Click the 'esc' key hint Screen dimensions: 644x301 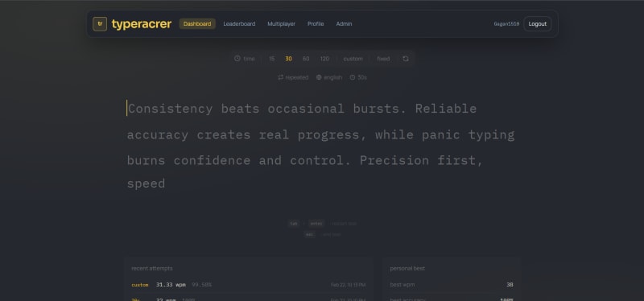[310, 234]
